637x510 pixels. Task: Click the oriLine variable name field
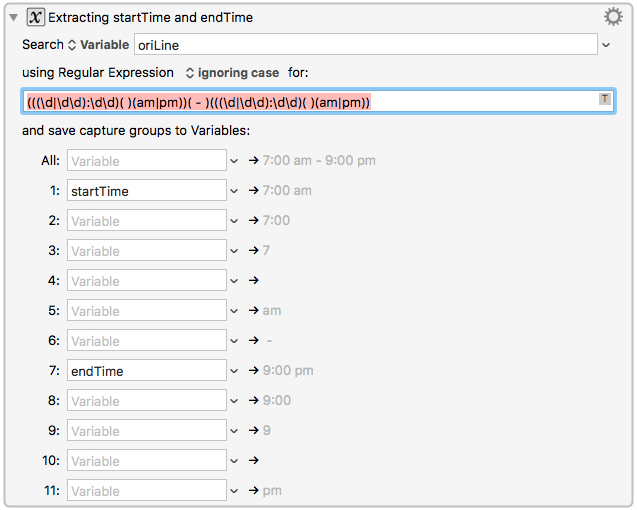point(365,45)
